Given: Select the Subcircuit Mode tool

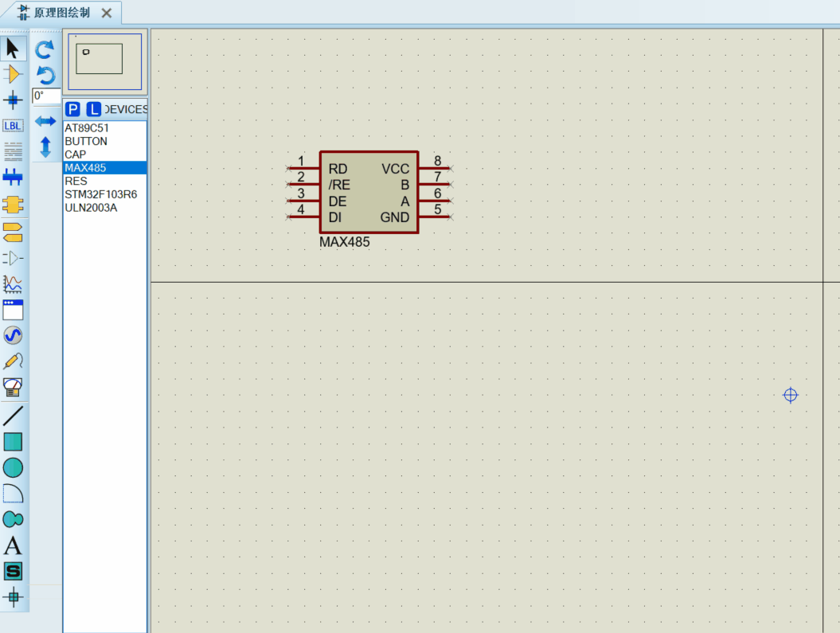Looking at the screenshot, I should [x=13, y=205].
